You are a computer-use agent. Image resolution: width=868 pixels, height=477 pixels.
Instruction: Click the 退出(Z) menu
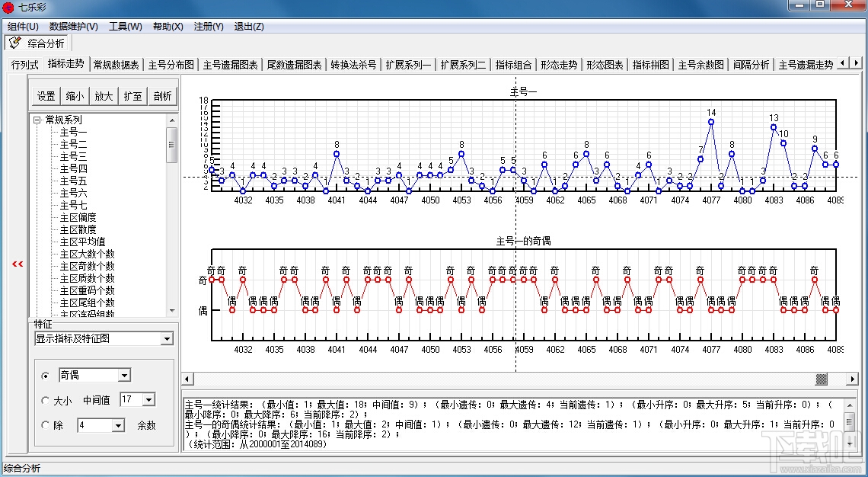coord(248,27)
